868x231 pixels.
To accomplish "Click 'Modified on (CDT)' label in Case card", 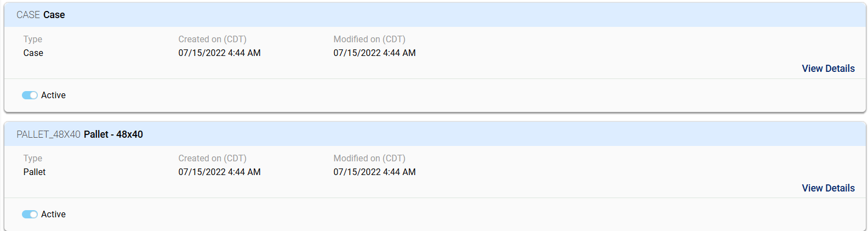I will [369, 40].
